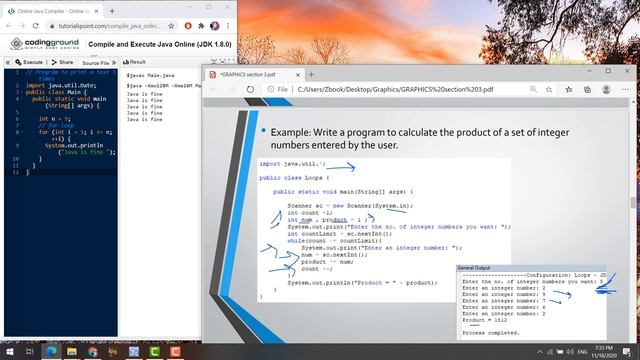Open the Source File tab
This screenshot has width=640, height=360.
tap(96, 63)
